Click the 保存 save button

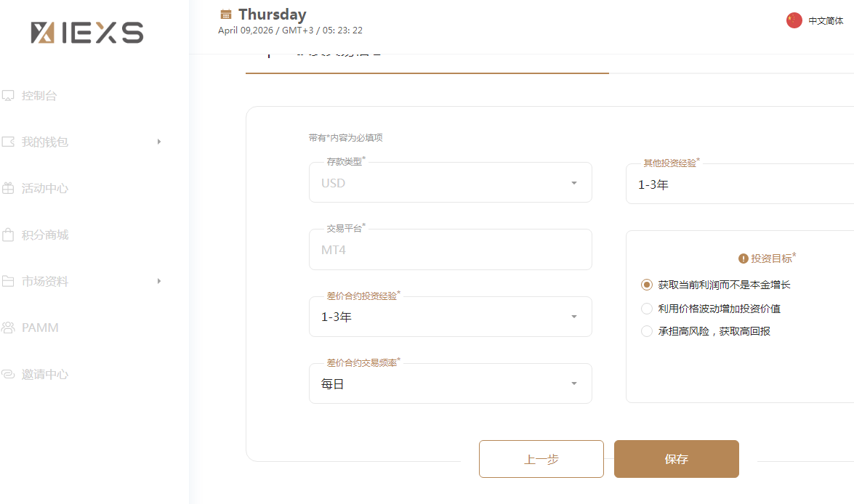click(676, 459)
